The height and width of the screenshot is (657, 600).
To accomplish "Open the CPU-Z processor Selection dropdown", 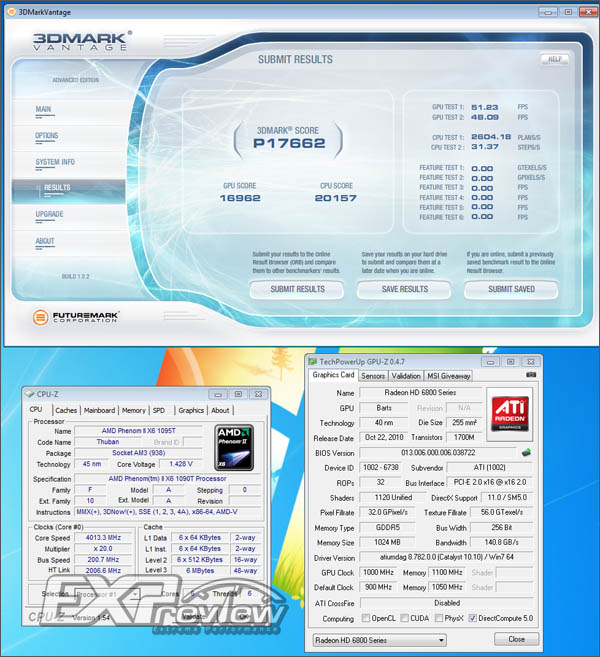I will (107, 594).
